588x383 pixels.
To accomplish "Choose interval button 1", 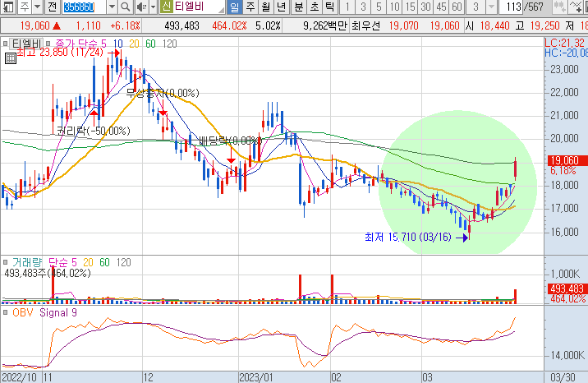I will [347, 7].
